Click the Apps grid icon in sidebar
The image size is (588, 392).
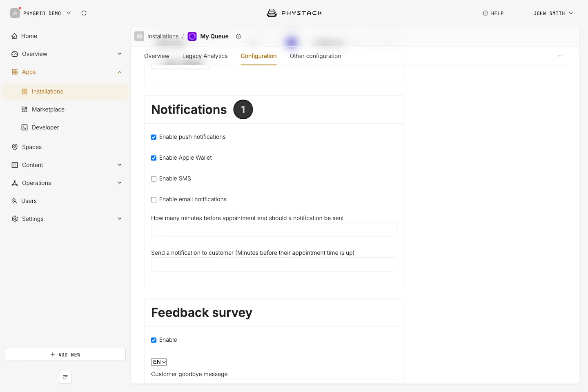(x=15, y=72)
